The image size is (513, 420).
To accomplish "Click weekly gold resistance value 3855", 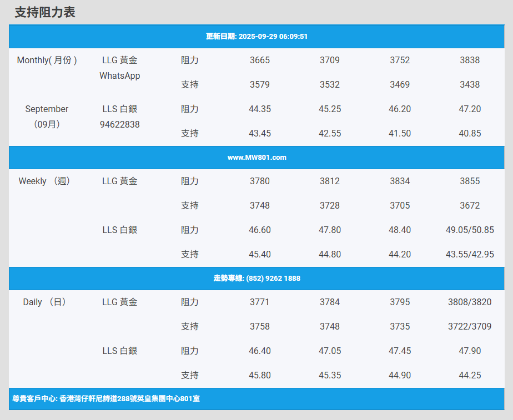I will [x=470, y=181].
